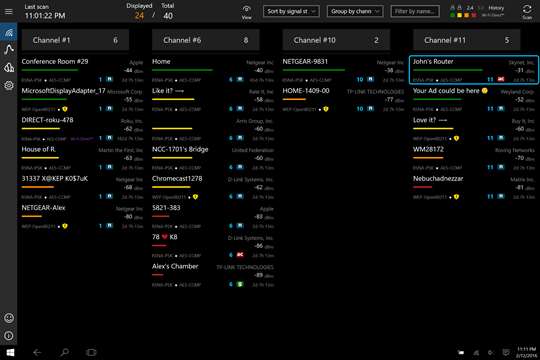Open the channel analysis chart icon
540x360 pixels.
(x=9, y=67)
